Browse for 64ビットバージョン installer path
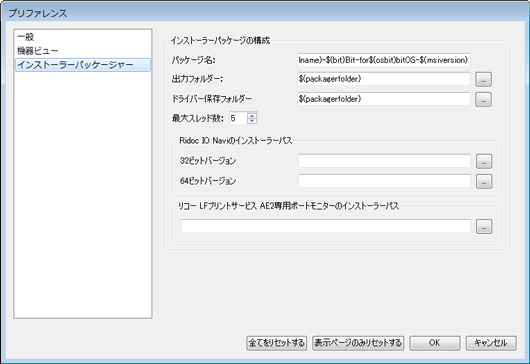The image size is (530, 364). click(x=484, y=182)
